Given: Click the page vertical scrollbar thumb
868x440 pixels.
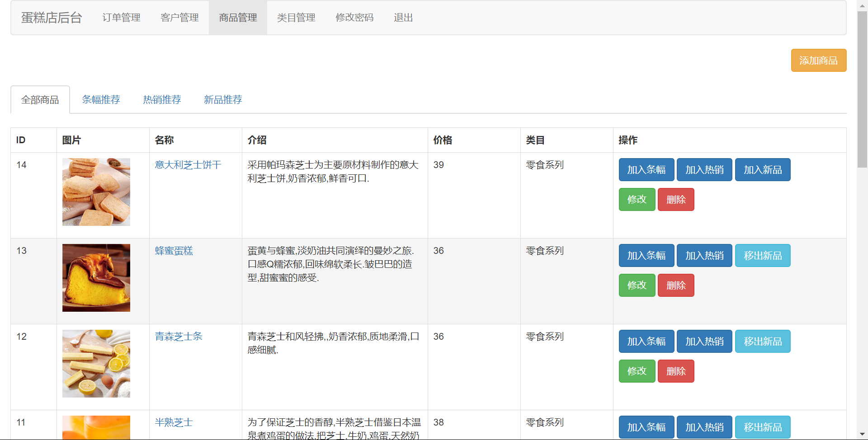Looking at the screenshot, I should coord(862,89).
